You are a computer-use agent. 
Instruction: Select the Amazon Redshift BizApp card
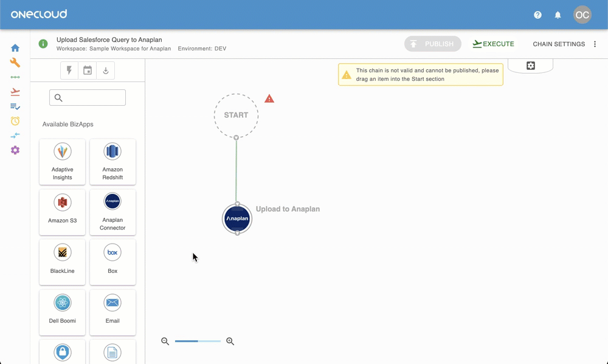pyautogui.click(x=112, y=162)
